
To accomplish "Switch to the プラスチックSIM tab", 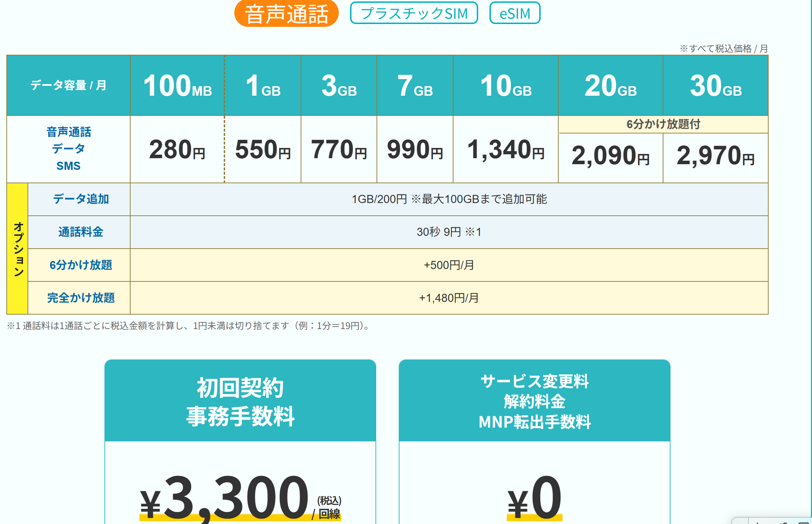I will [x=414, y=13].
